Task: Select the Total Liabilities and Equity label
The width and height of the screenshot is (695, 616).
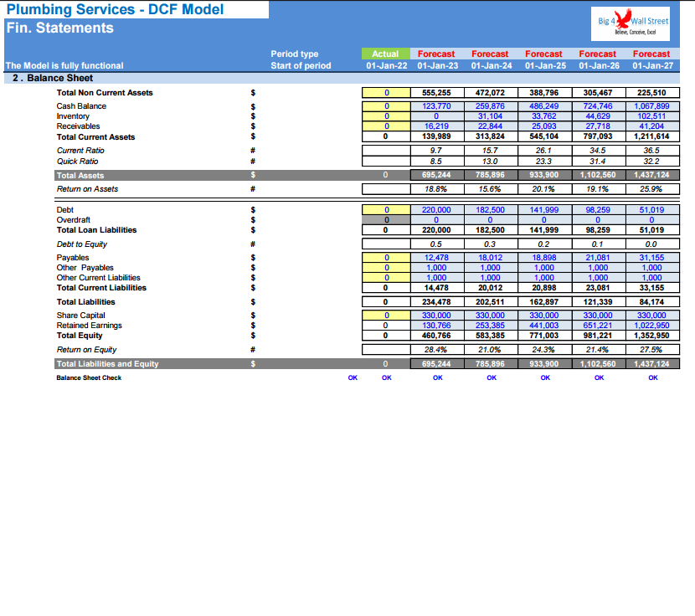Action: click(107, 364)
